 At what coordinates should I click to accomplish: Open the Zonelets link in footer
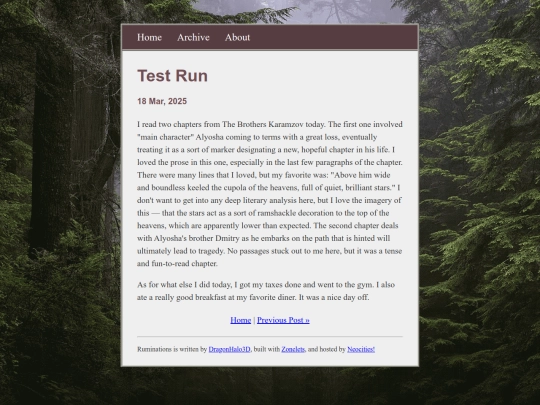click(293, 349)
